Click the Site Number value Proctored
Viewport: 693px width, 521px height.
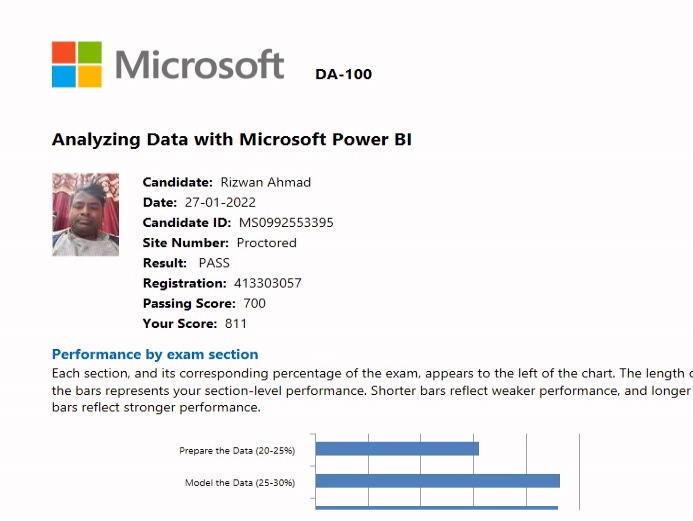click(266, 242)
